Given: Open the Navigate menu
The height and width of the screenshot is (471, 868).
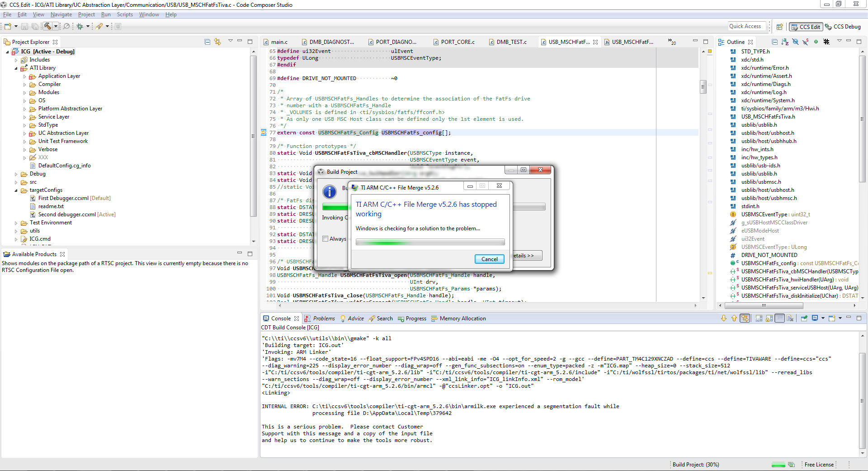Looking at the screenshot, I should pos(61,14).
